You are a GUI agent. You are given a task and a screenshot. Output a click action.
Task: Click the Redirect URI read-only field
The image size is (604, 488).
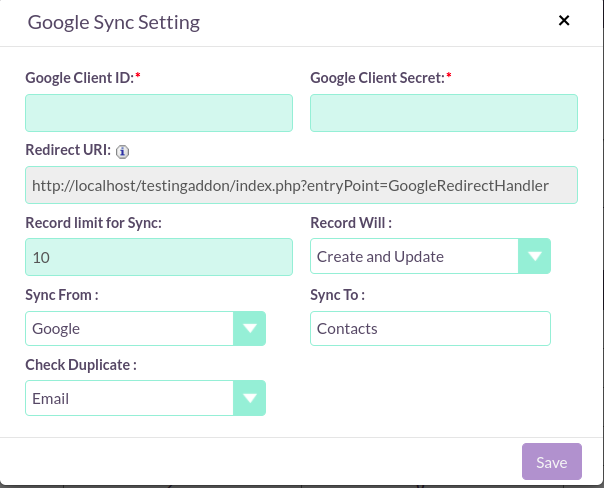pyautogui.click(x=302, y=185)
